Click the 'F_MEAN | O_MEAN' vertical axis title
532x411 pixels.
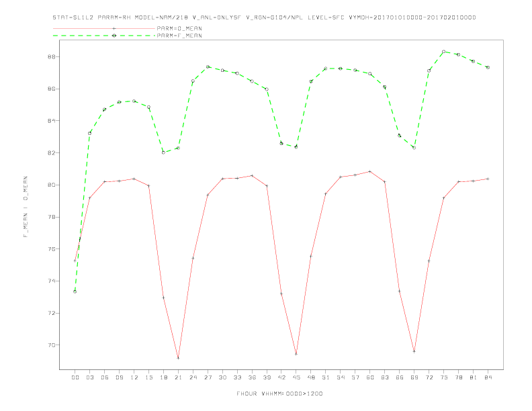click(x=26, y=207)
